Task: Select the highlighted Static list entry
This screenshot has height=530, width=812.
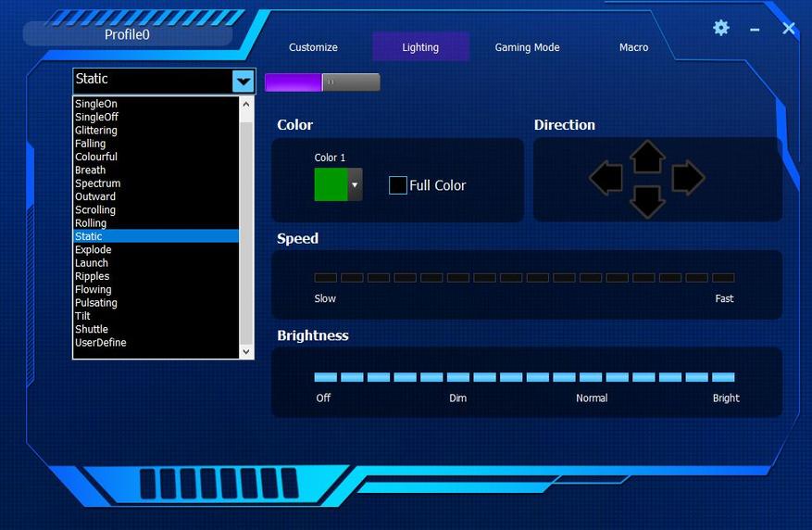Action: [156, 236]
